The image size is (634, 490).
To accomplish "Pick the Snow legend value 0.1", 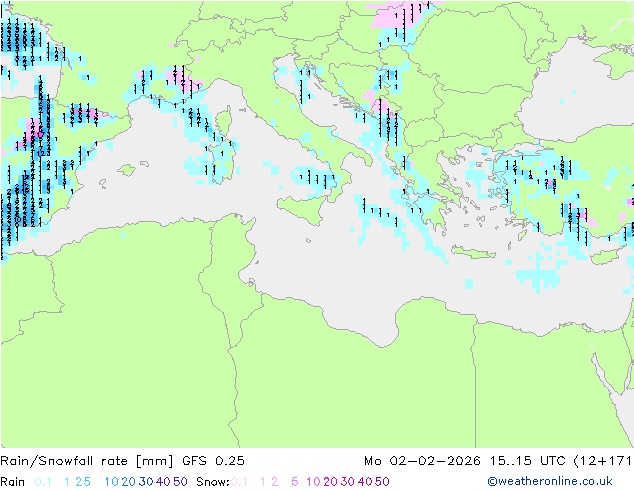I will [x=239, y=482].
